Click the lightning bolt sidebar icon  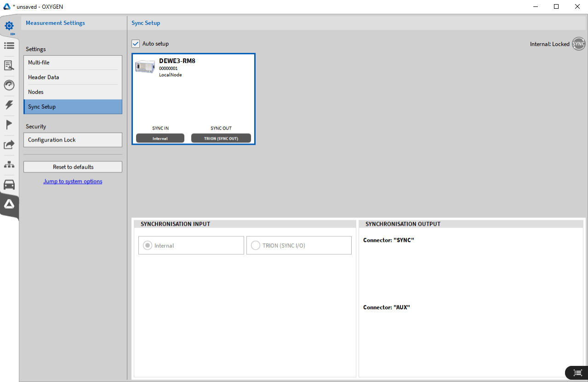click(x=9, y=105)
